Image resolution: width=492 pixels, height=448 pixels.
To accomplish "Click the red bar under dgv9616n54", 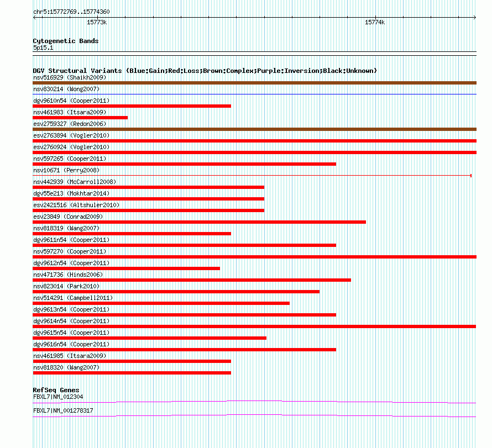I will tap(184, 350).
